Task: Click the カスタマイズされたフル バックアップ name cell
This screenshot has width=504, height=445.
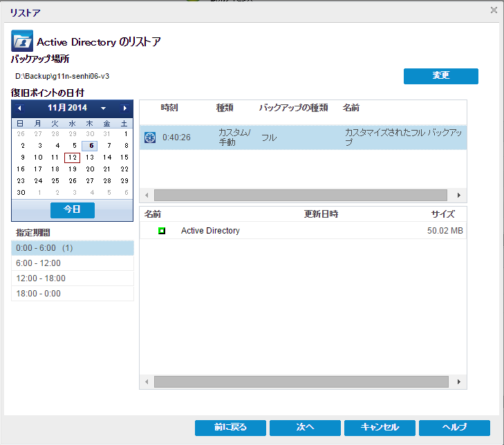Action: (403, 138)
